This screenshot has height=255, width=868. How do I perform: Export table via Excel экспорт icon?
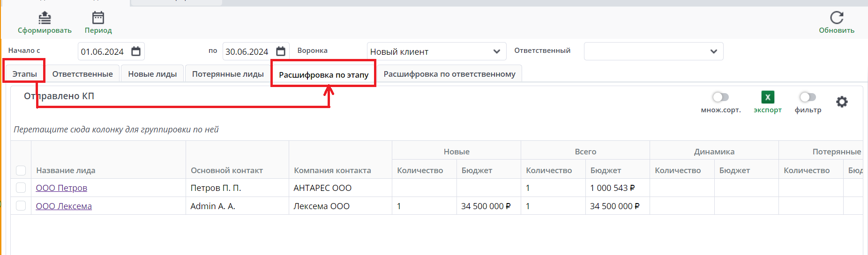coord(768,97)
